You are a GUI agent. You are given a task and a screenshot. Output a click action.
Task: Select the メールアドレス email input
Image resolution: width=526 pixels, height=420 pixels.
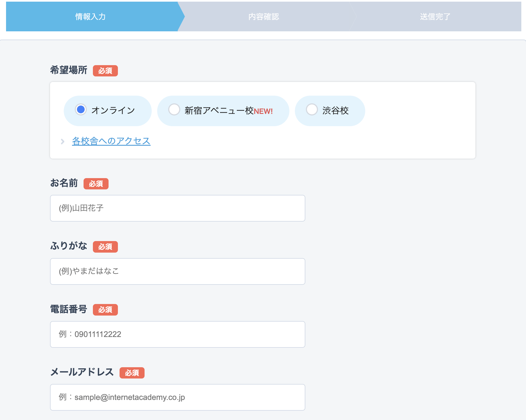(x=177, y=397)
